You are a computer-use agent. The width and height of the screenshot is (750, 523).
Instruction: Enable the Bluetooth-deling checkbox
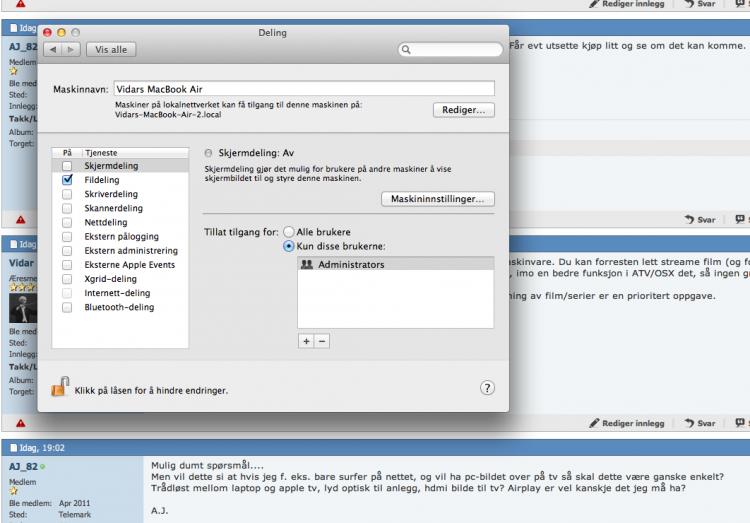click(67, 307)
